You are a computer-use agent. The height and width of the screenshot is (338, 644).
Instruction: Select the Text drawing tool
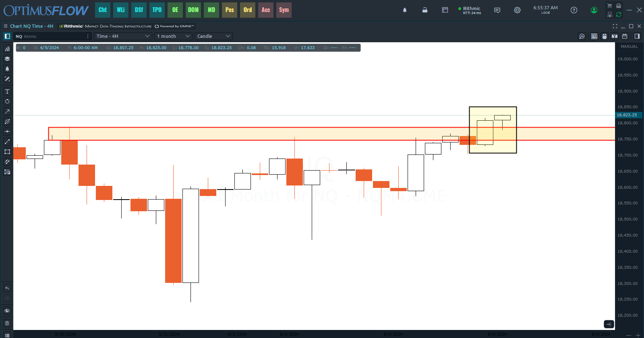(x=7, y=91)
